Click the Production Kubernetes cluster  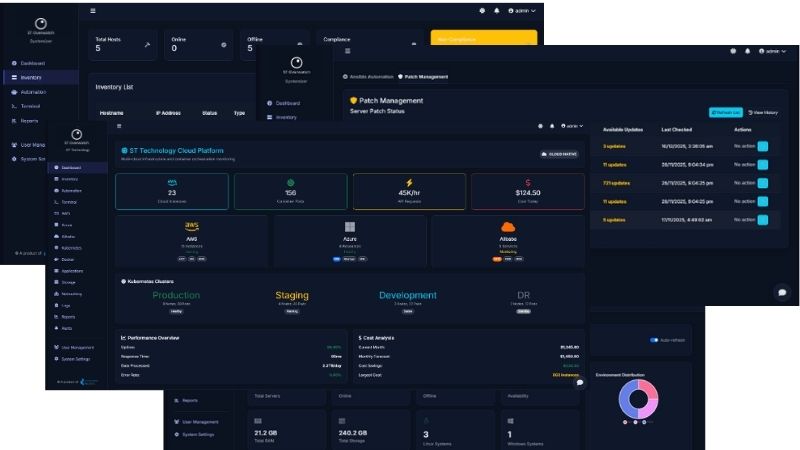coord(176,296)
